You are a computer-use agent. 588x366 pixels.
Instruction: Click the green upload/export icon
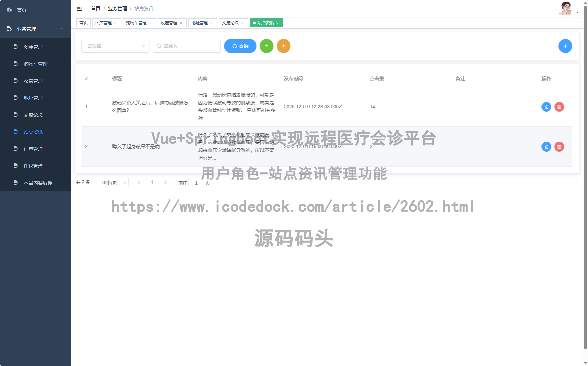click(x=267, y=46)
